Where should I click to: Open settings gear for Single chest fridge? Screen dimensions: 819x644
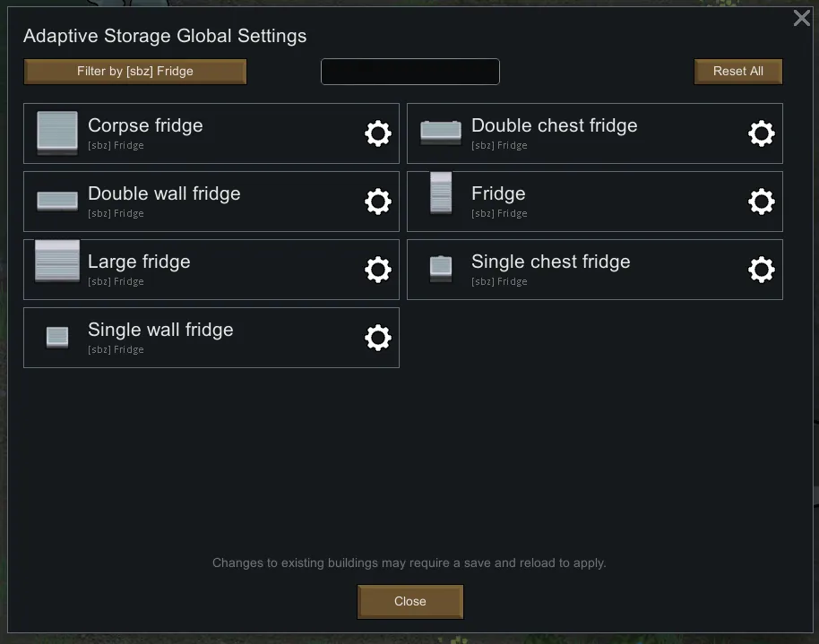762,270
